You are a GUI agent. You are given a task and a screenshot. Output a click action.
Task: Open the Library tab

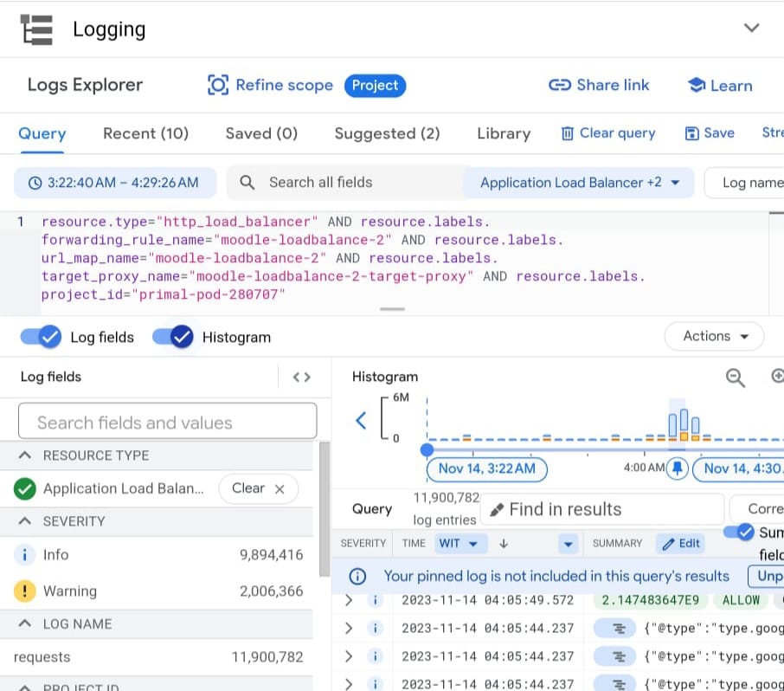[x=504, y=133]
